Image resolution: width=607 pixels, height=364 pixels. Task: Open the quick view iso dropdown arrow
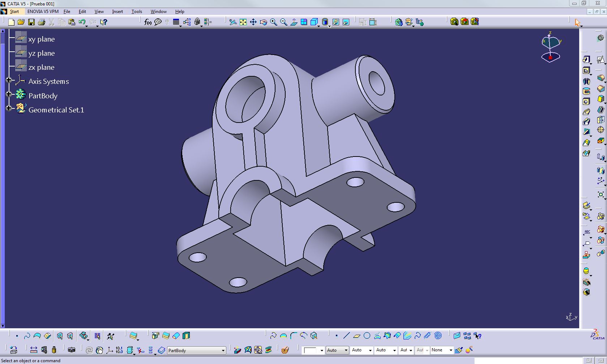click(319, 26)
